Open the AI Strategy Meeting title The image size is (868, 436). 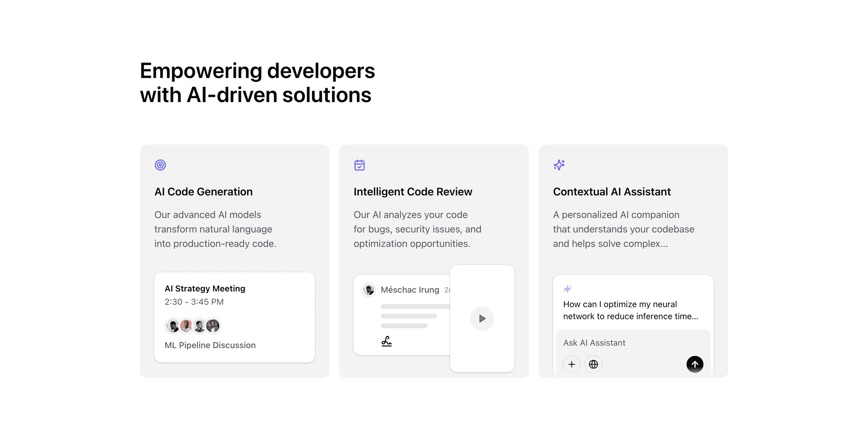[205, 288]
